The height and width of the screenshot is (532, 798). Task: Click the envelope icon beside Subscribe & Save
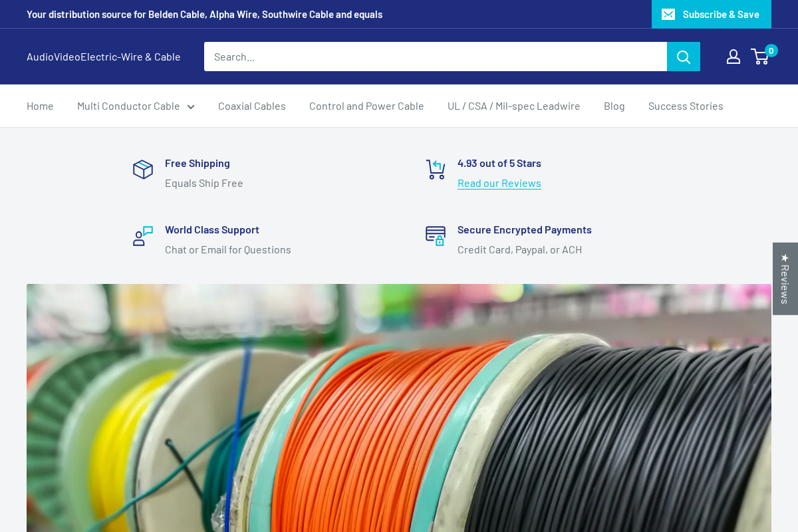(x=668, y=13)
